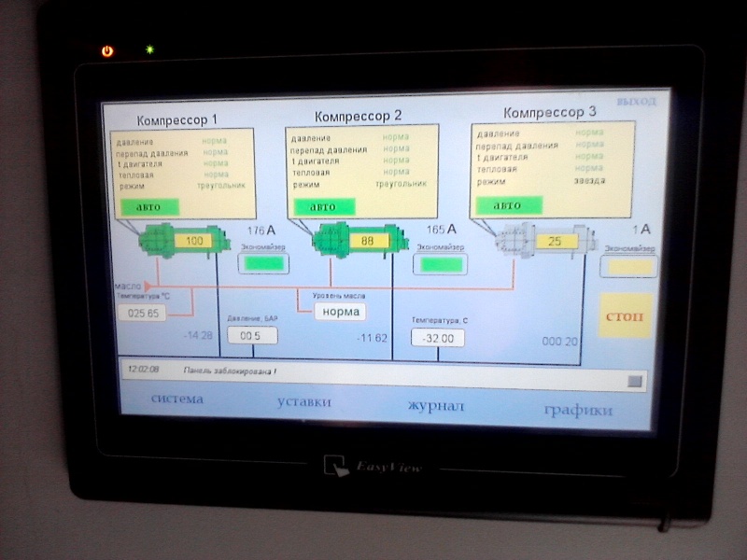Open the журнал tab
Screen dimensions: 747x560
(x=435, y=406)
